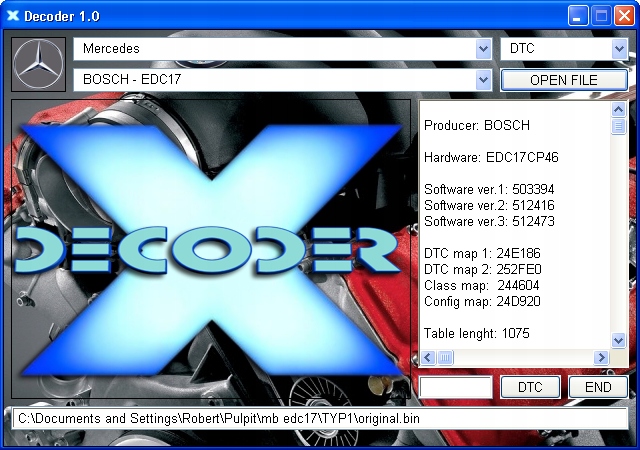Click the info panel scroll up arrow
The image size is (640, 450).
point(618,109)
